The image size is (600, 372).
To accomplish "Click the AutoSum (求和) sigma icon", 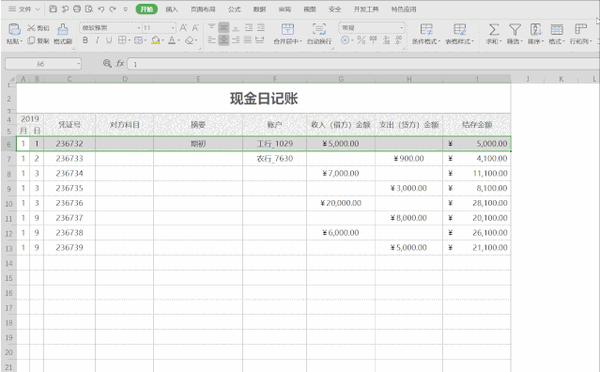I will coord(493,29).
